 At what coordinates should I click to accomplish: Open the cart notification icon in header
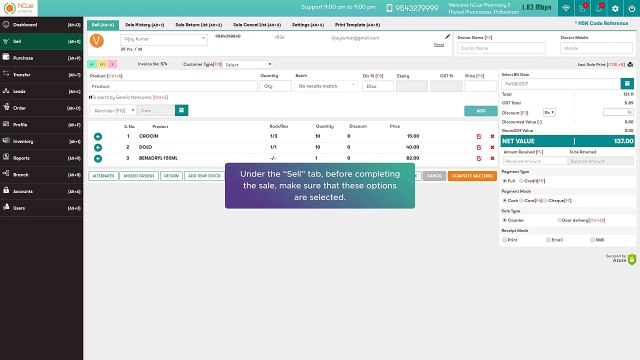[582, 8]
